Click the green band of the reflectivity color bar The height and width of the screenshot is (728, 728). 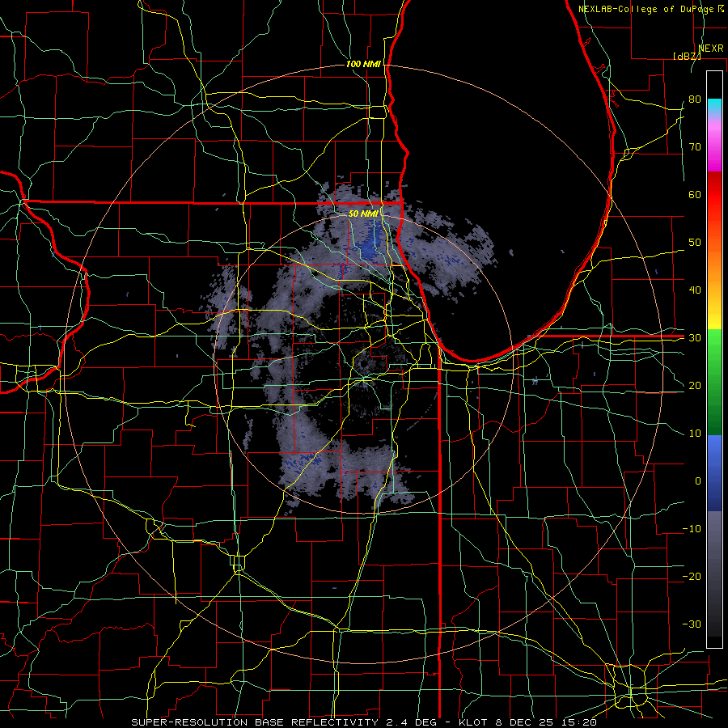714,382
